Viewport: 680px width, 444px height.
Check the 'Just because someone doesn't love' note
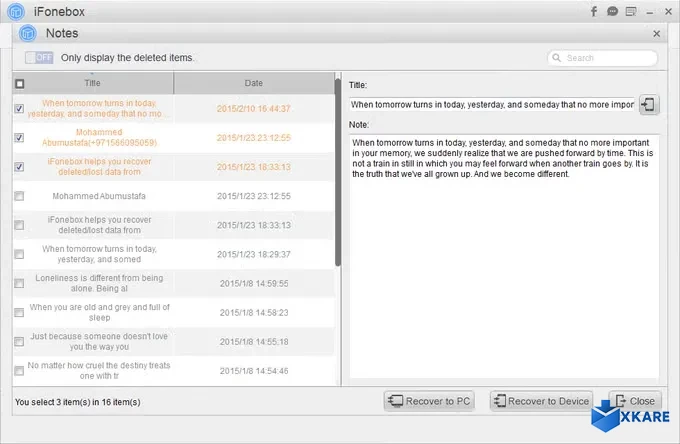(19, 342)
